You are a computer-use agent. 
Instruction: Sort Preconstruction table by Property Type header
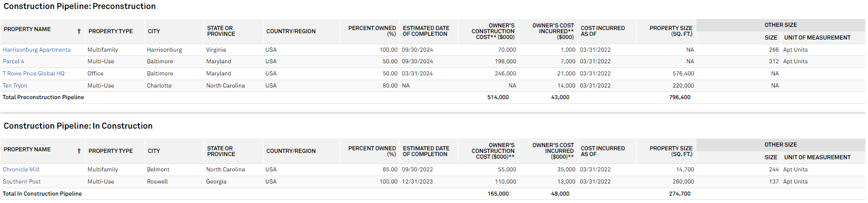point(111,31)
